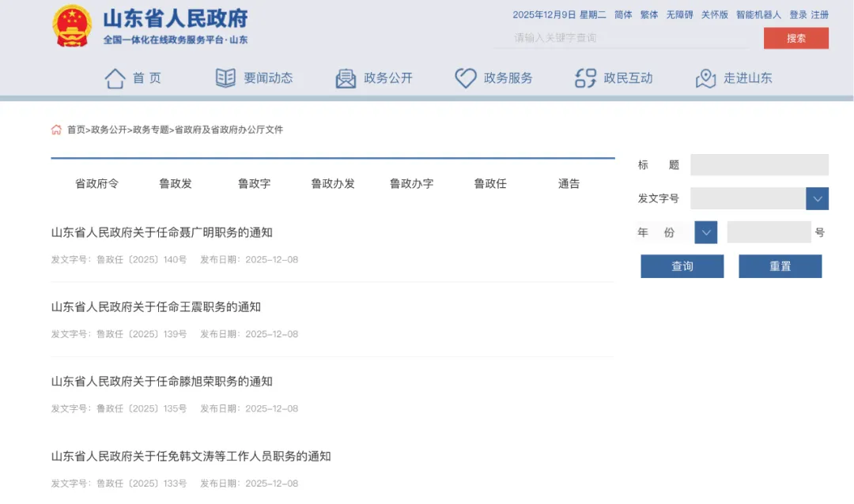Image resolution: width=854 pixels, height=504 pixels.
Task: Click the top keyword search box
Action: tap(625, 38)
